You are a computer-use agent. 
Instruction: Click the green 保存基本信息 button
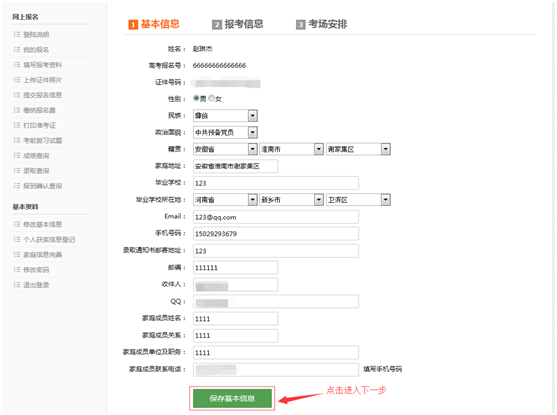pyautogui.click(x=232, y=398)
